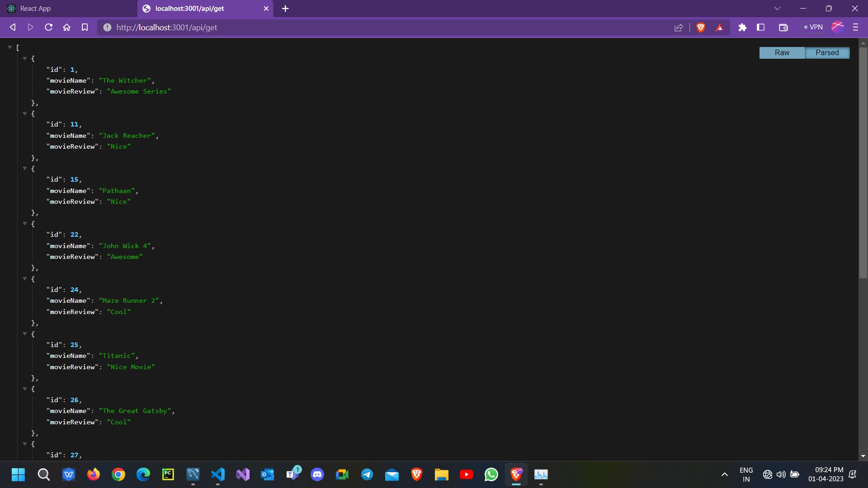Switch JSON view to Raw
Screen dimensions: 868x488
point(782,53)
